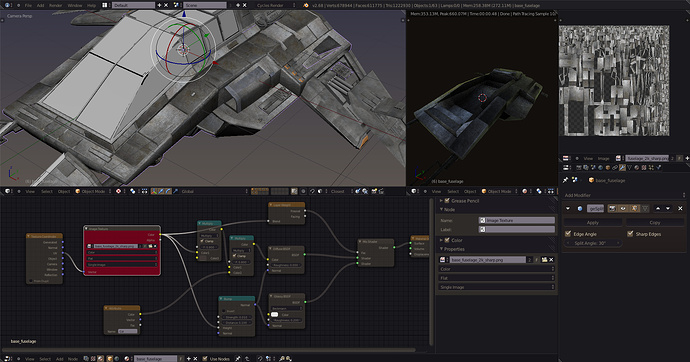This screenshot has height=362, width=690.
Task: Open the Window menu
Action: tap(75, 5)
